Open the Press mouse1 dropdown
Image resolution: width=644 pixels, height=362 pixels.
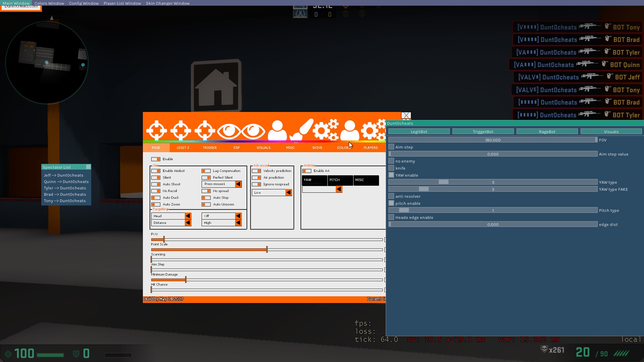tap(221, 184)
